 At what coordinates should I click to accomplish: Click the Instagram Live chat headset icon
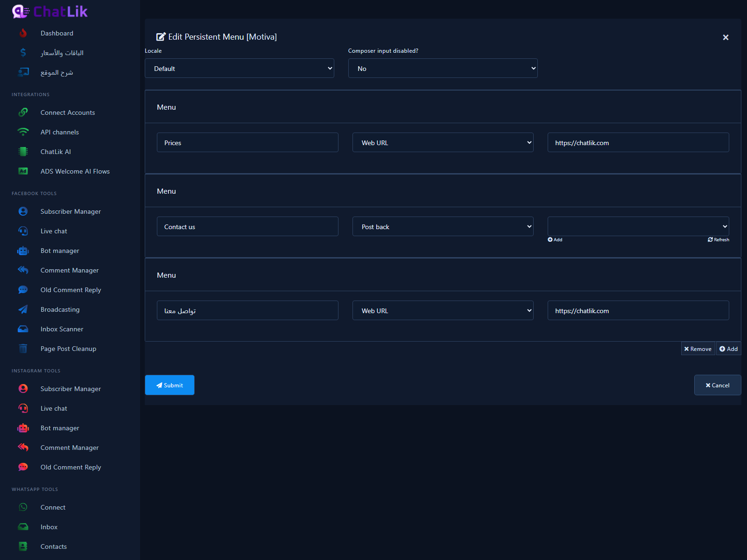pyautogui.click(x=23, y=408)
